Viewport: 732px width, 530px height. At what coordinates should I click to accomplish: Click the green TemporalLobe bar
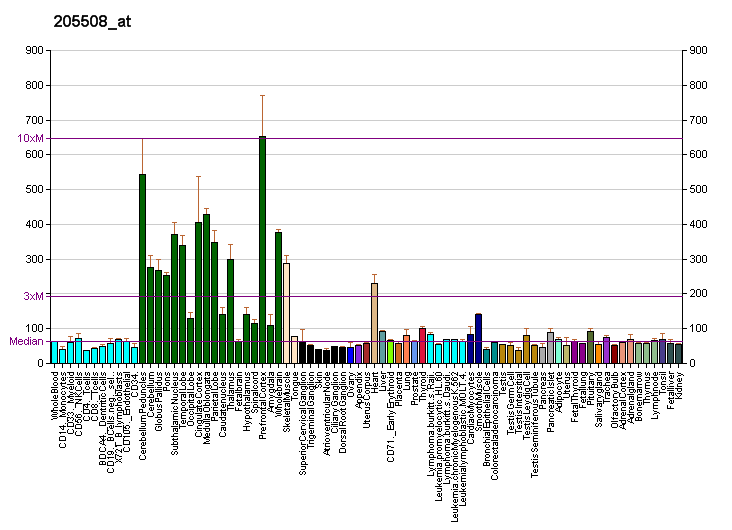click(183, 304)
